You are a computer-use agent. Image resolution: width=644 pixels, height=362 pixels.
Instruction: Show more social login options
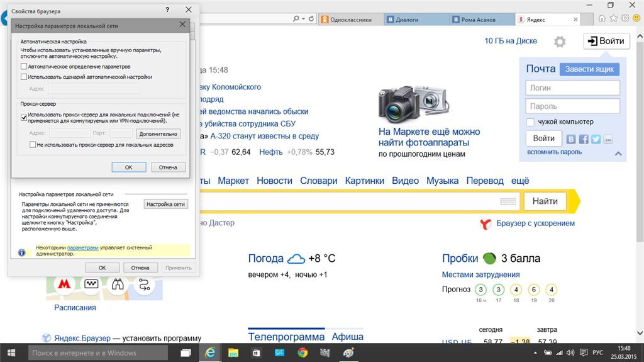tap(608, 139)
